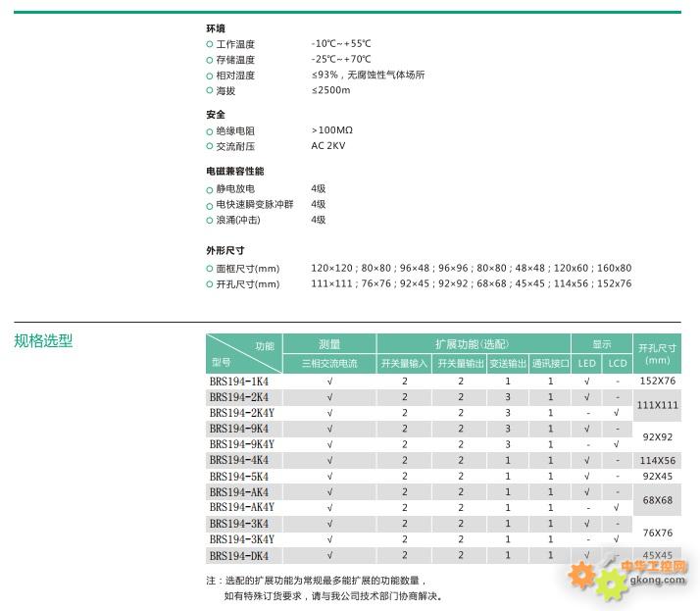Viewport: 700px width, 611px height.
Task: Select model BRS194-AK4 in the table
Action: (239, 492)
